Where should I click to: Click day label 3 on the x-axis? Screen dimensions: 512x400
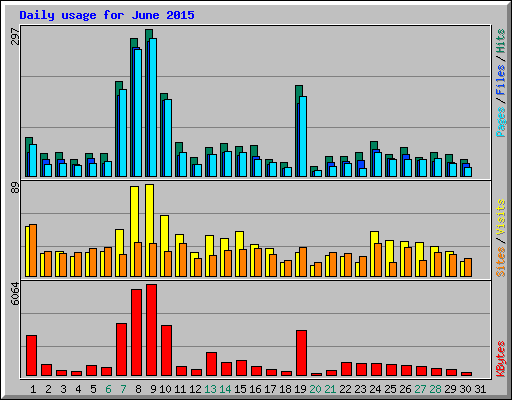(x=63, y=389)
